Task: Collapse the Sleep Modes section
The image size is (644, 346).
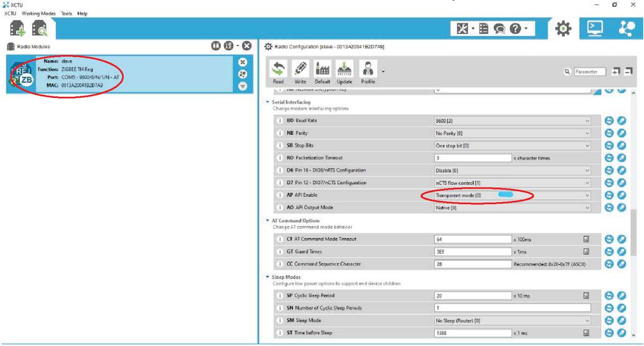Action: click(268, 277)
